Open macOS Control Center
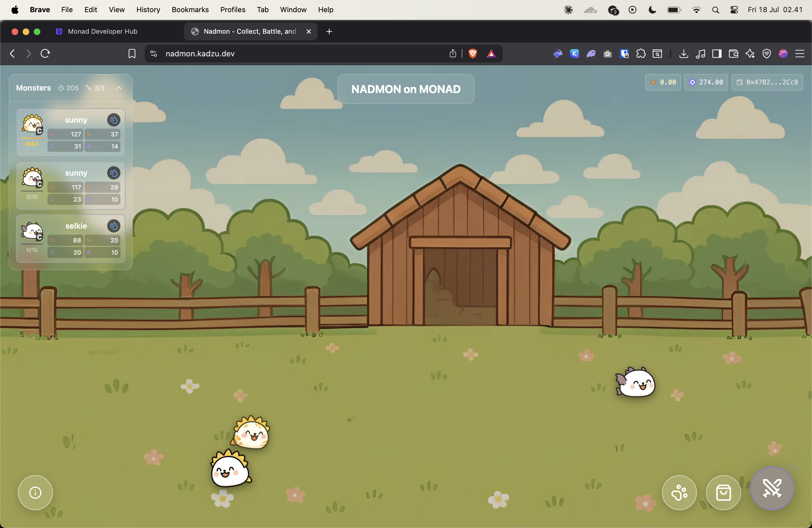Viewport: 812px width, 528px height. tap(734, 10)
